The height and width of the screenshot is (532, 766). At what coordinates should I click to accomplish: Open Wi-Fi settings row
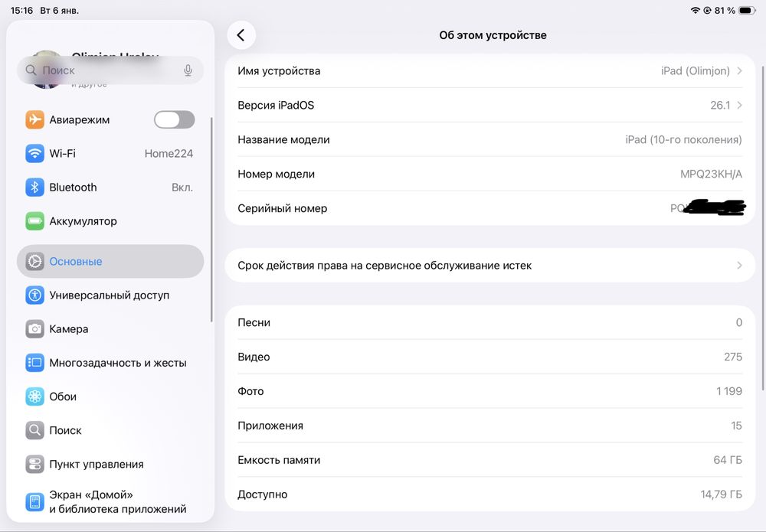point(110,153)
